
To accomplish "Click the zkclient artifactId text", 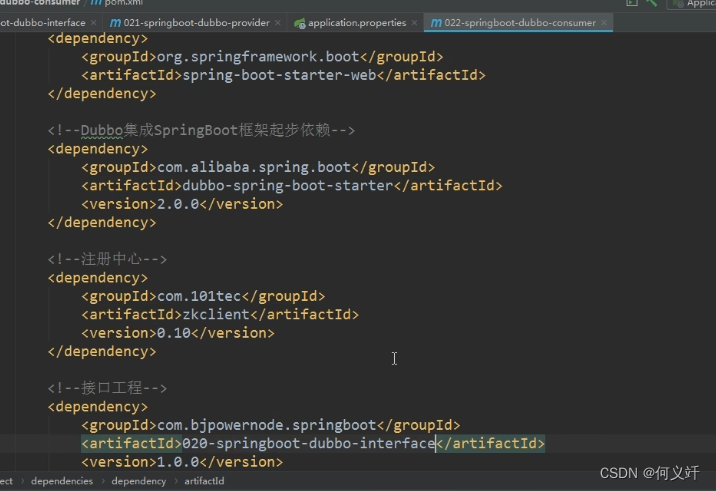I will click(x=216, y=314).
